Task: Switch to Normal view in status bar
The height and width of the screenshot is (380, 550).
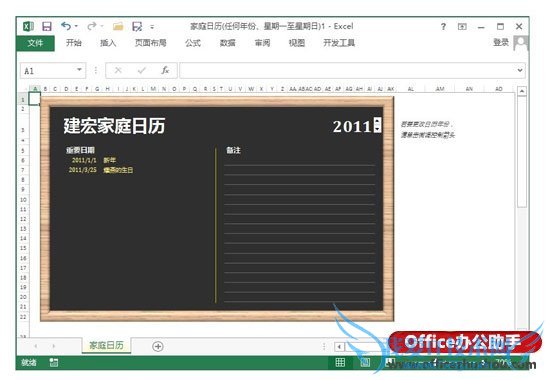Action: click(340, 362)
